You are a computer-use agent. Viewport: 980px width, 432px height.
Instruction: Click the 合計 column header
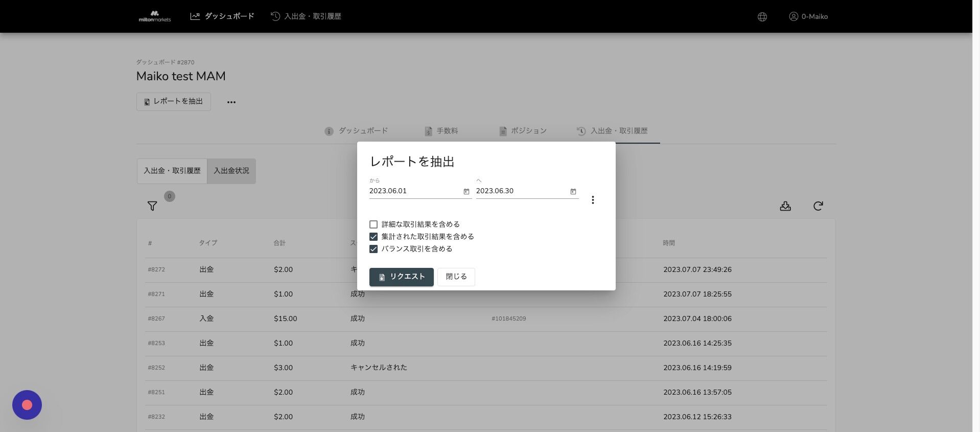pyautogui.click(x=279, y=243)
